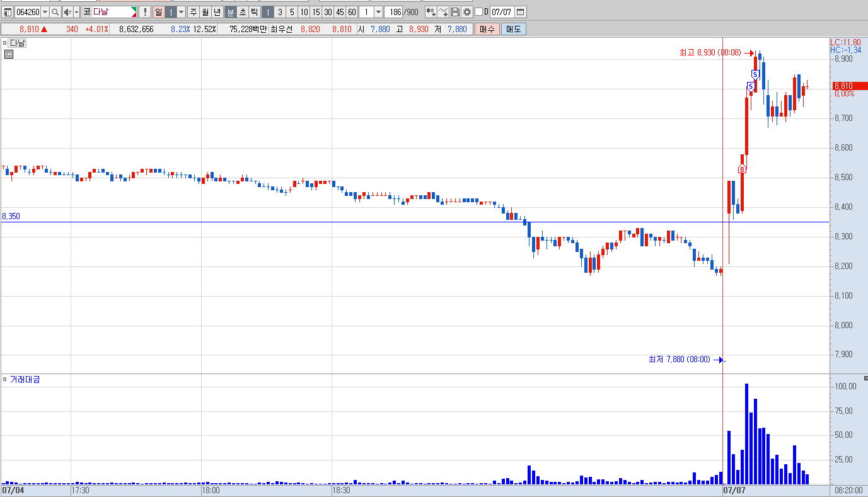Open the custom interval dropdown after 60

[x=378, y=12]
